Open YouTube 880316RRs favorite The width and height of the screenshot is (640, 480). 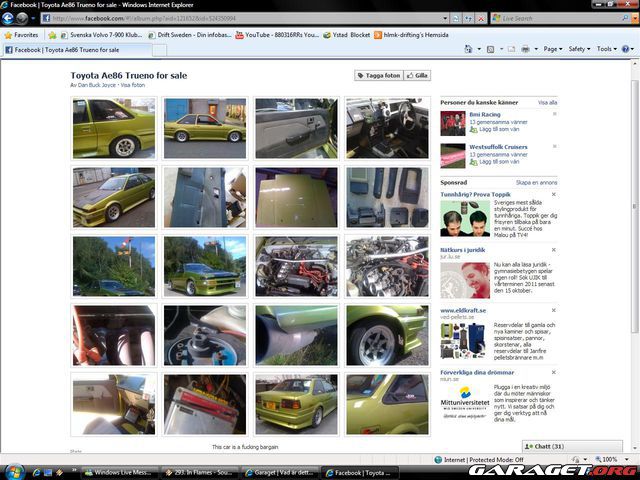pos(277,35)
